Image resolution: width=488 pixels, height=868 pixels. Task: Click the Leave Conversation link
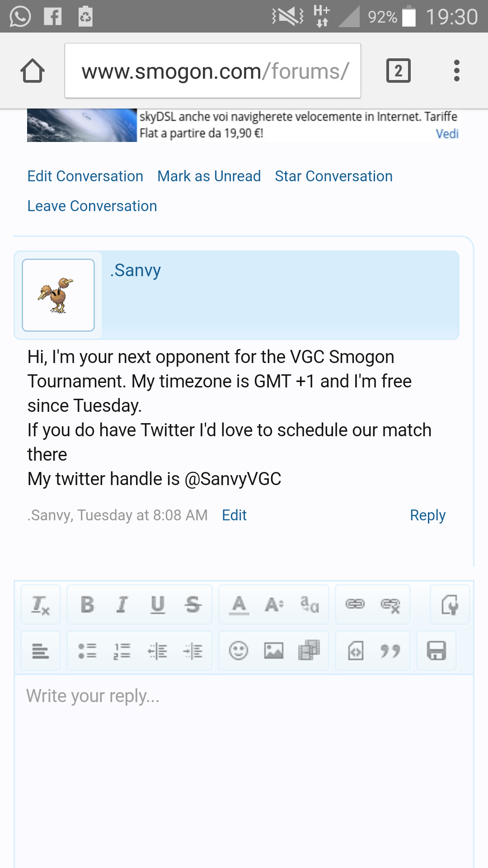(92, 206)
